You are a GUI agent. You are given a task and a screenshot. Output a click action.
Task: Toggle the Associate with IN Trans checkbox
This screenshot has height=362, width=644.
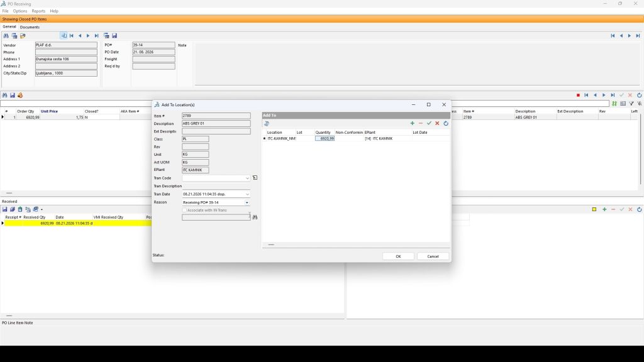click(x=184, y=210)
